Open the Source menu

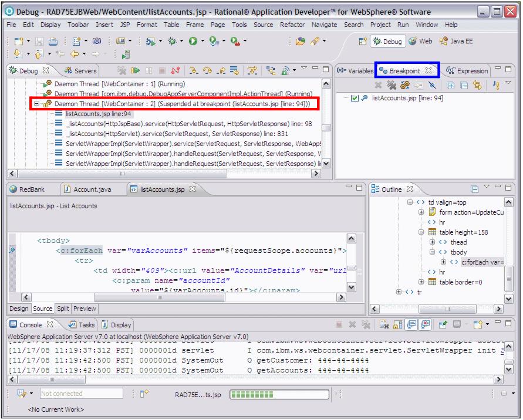tap(263, 25)
